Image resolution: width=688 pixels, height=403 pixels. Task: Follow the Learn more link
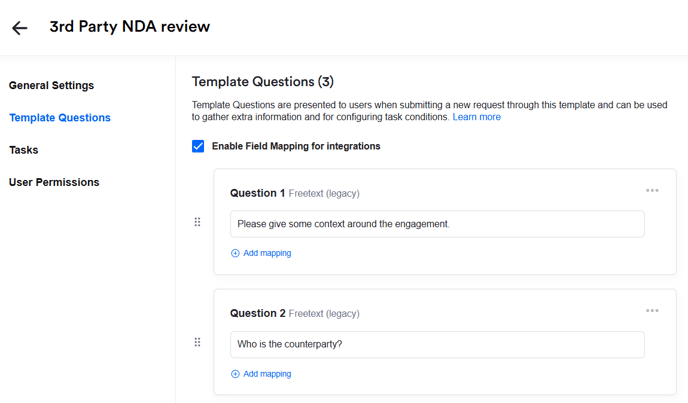476,117
